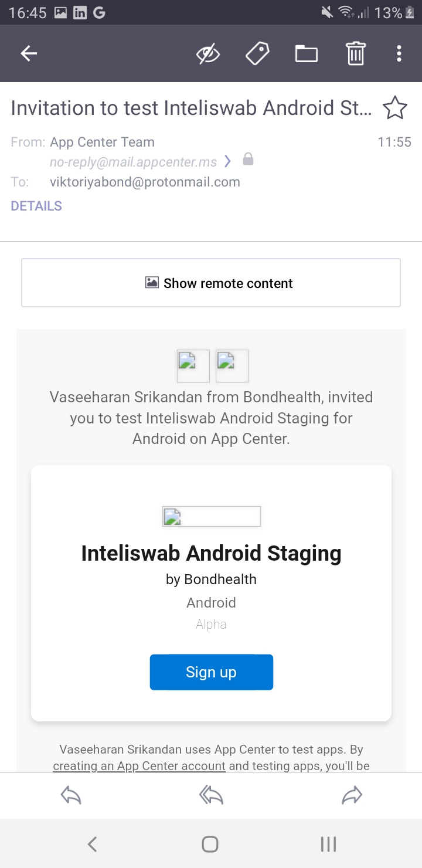Image resolution: width=422 pixels, height=868 pixels.
Task: Open Android recent apps
Action: tap(328, 844)
